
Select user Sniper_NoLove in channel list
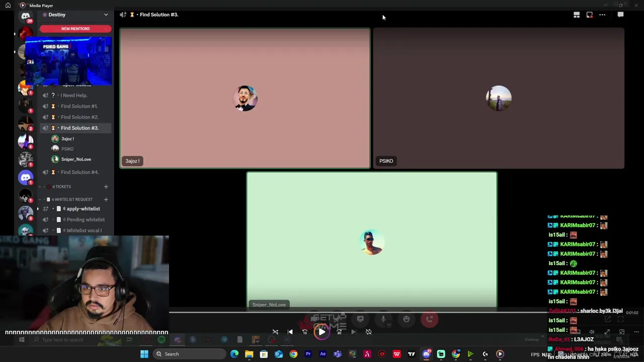pos(76,159)
